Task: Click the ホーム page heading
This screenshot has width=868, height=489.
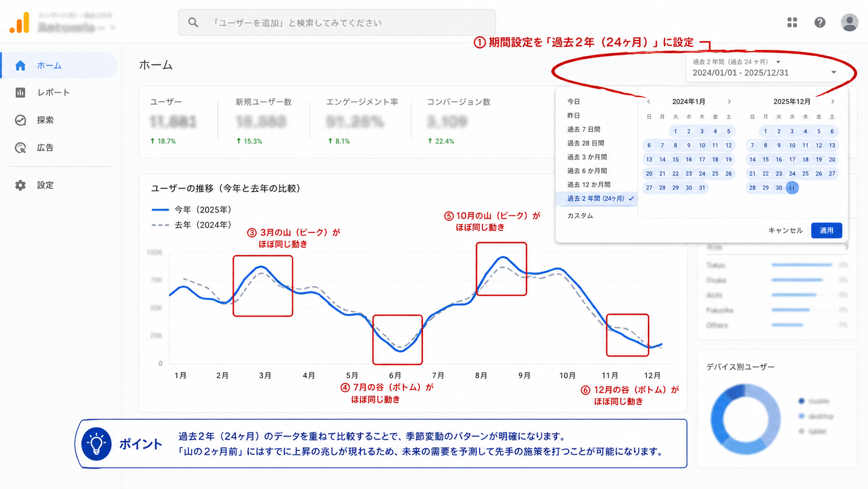Action: (x=156, y=65)
